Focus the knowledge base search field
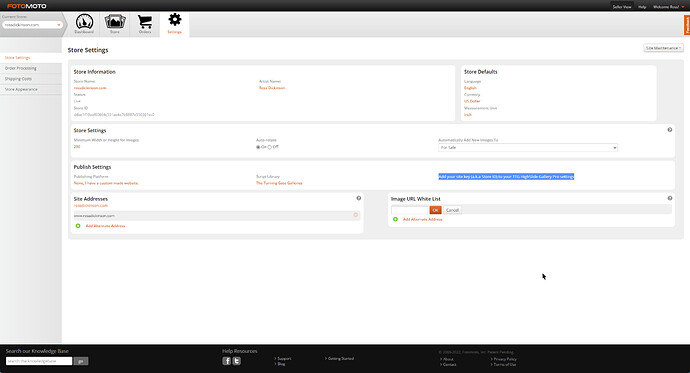 39,361
